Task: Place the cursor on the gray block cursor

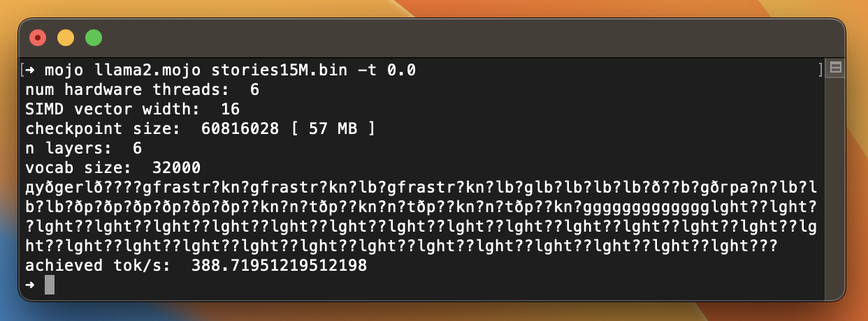Action: click(x=50, y=285)
